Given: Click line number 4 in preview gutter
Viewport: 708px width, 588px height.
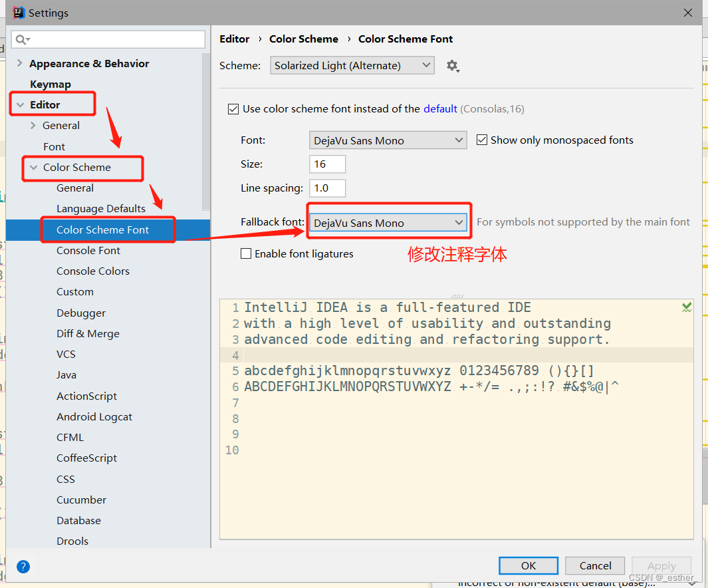Looking at the screenshot, I should click(235, 355).
